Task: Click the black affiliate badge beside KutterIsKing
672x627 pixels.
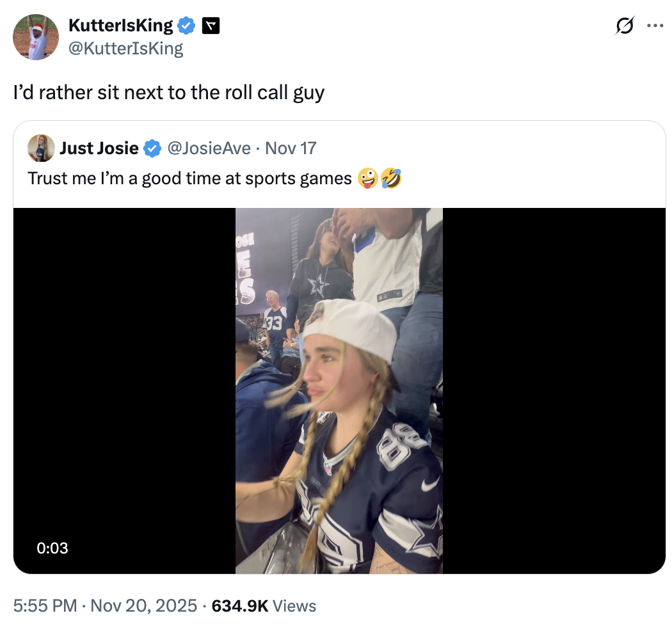Action: pyautogui.click(x=211, y=26)
